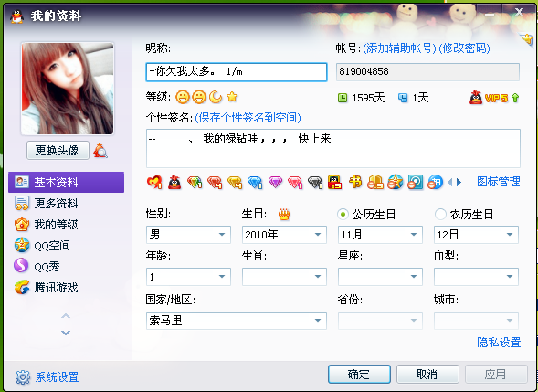Click the penguin-on-red-card badge icon
This screenshot has width=538, height=392.
click(334, 182)
